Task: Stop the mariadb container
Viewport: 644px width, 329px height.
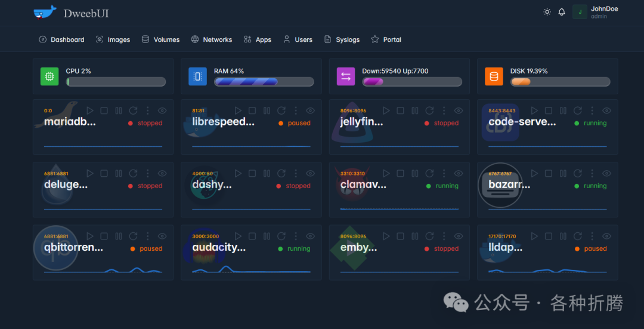Action: point(104,110)
